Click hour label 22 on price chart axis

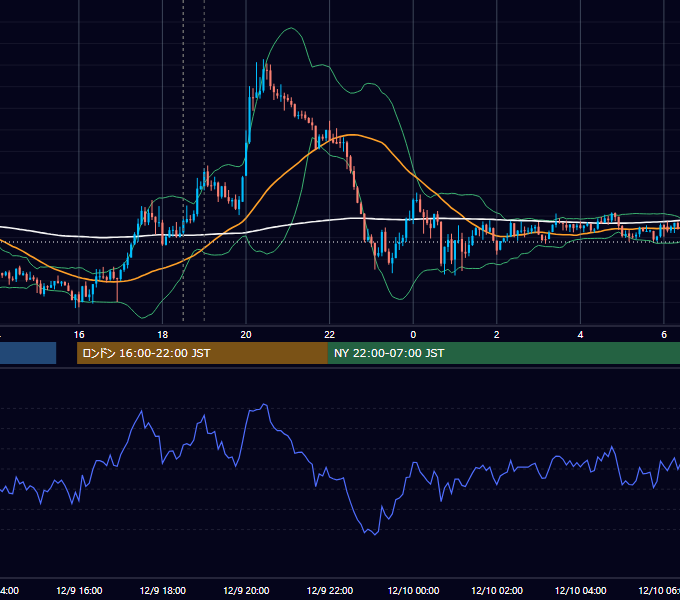click(x=330, y=335)
